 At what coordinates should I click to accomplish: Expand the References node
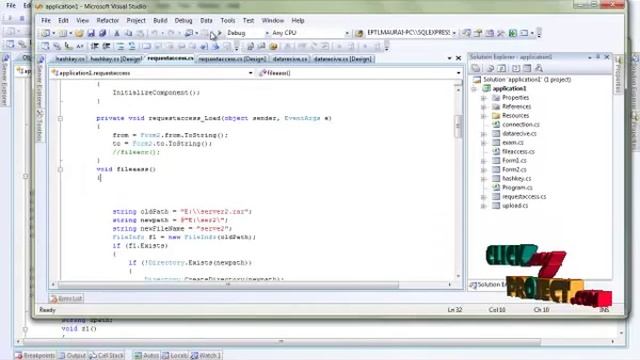tap(484, 107)
